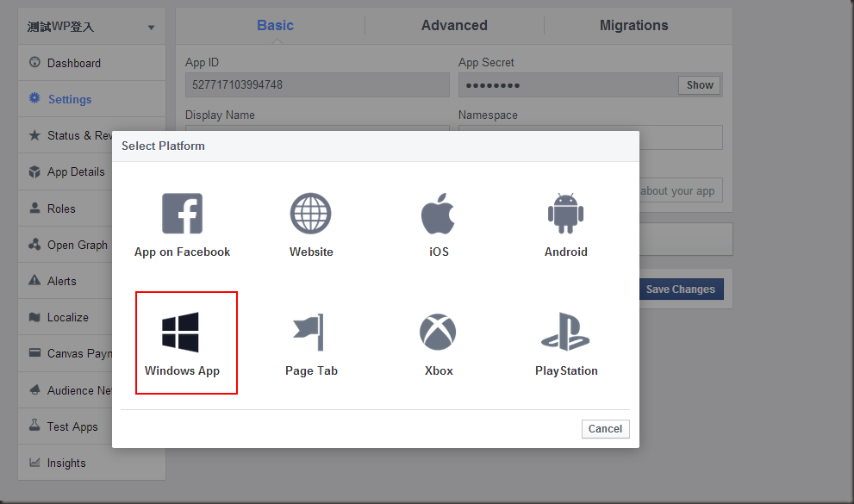854x504 pixels.
Task: Open Audience Network sidebar item
Action: pyautogui.click(x=65, y=390)
